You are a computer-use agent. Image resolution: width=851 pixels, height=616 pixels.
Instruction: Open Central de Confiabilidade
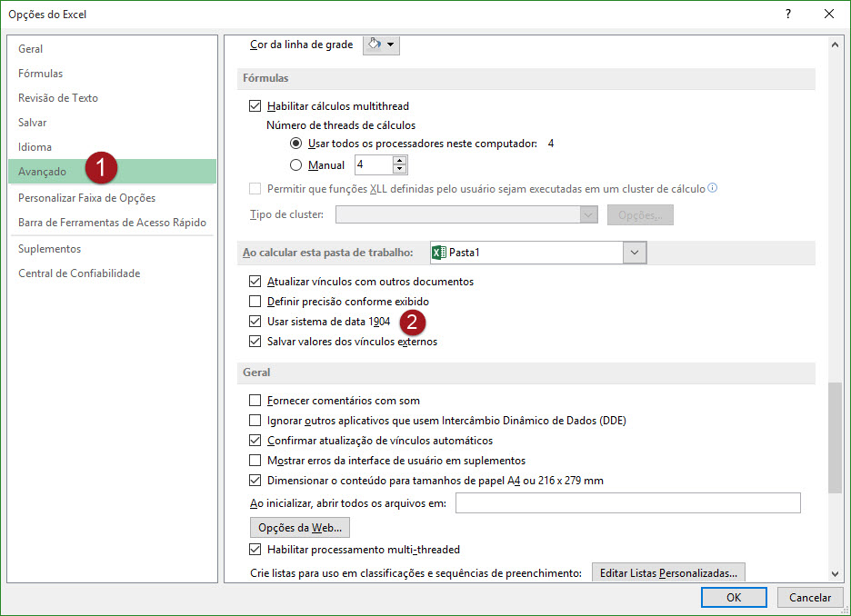pos(113,273)
